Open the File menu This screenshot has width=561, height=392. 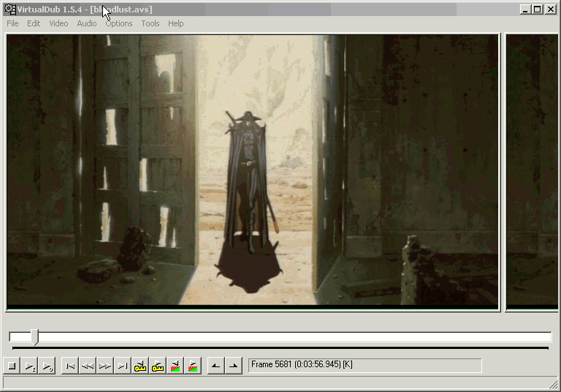point(12,23)
